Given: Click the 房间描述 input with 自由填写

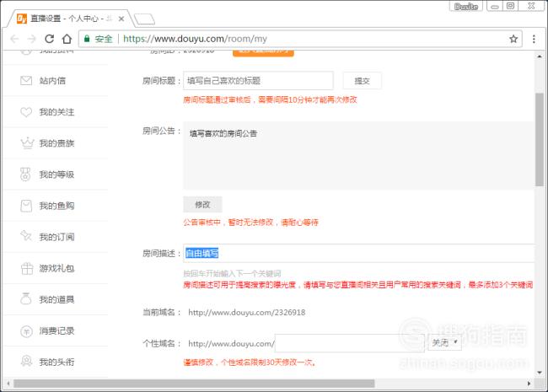Looking at the screenshot, I should pyautogui.click(x=358, y=253).
